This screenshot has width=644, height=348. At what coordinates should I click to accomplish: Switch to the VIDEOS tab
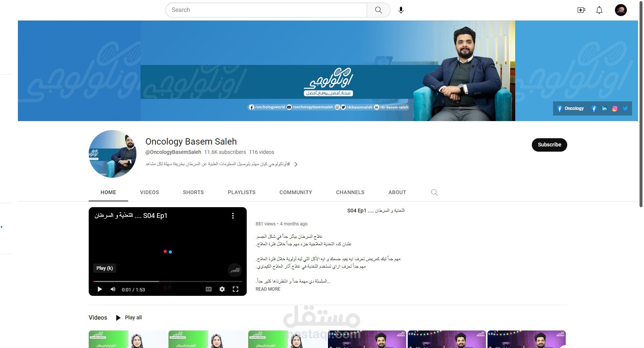[x=149, y=192]
